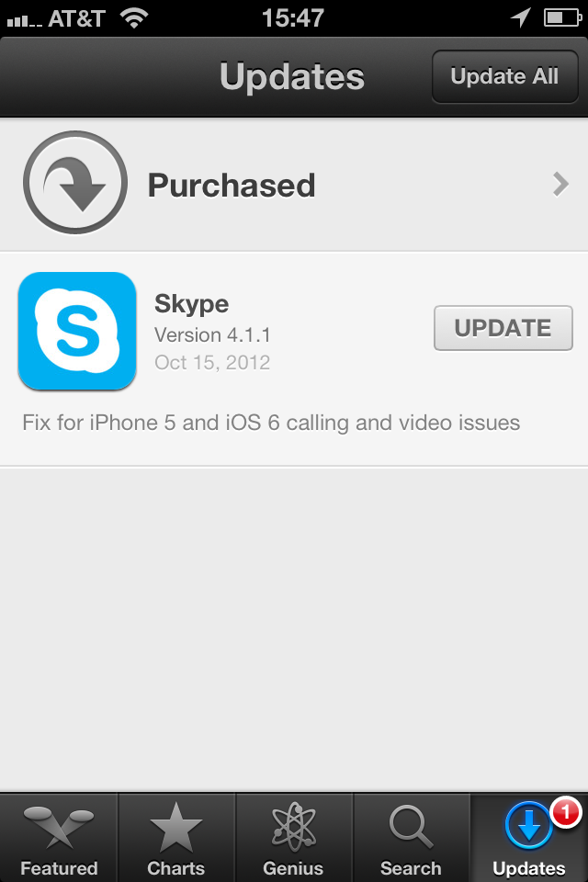Tap the Skype app icon
The height and width of the screenshot is (882, 588).
[77, 331]
